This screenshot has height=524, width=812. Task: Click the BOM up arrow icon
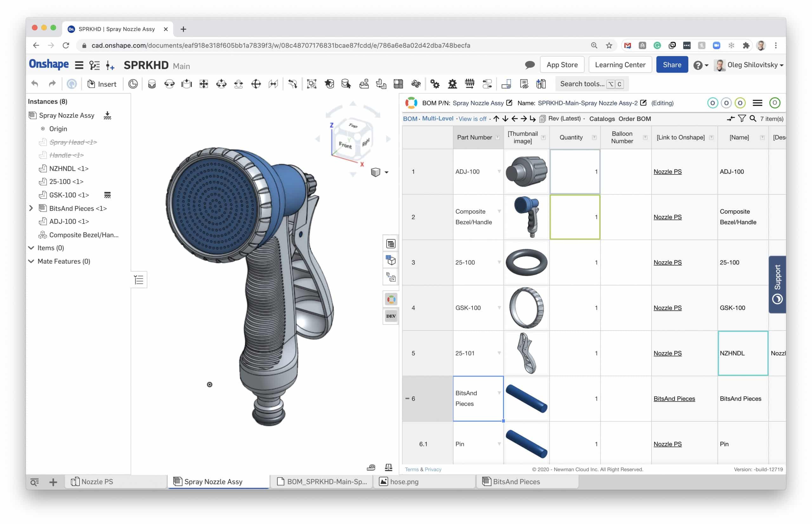pos(496,118)
